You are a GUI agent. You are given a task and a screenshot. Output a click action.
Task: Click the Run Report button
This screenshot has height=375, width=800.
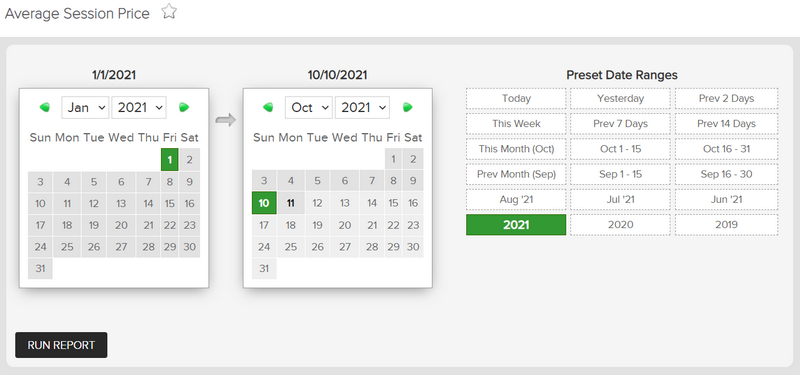point(61,345)
